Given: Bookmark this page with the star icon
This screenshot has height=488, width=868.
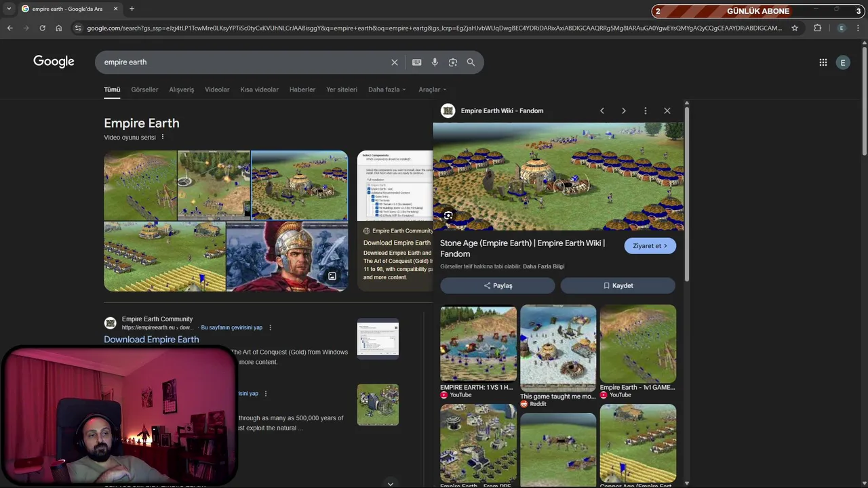Looking at the screenshot, I should pyautogui.click(x=795, y=28).
